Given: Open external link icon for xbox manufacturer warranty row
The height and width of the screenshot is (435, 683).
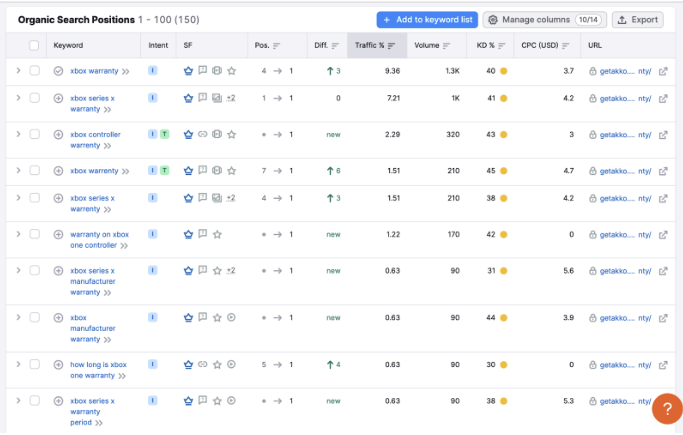Looking at the screenshot, I should (x=663, y=318).
